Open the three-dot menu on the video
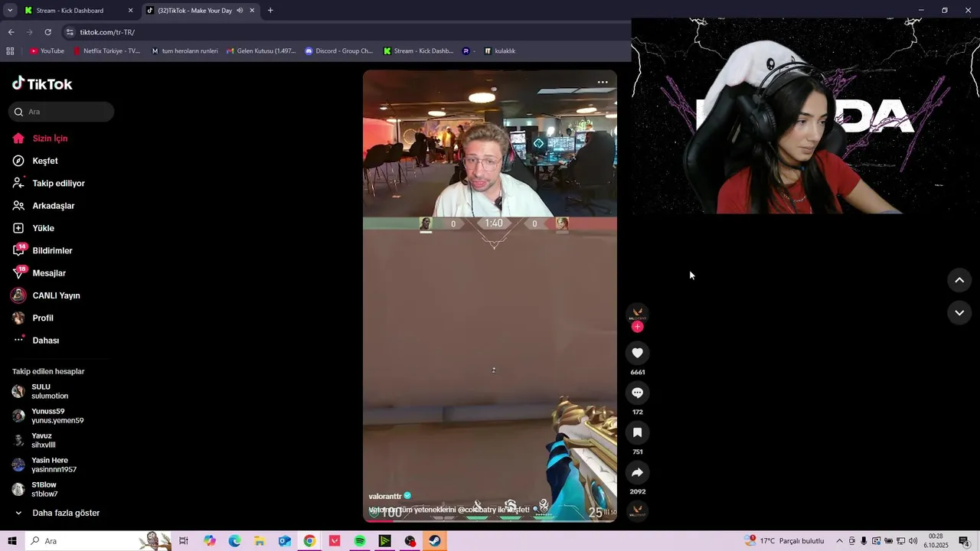The image size is (980, 551). click(x=603, y=82)
